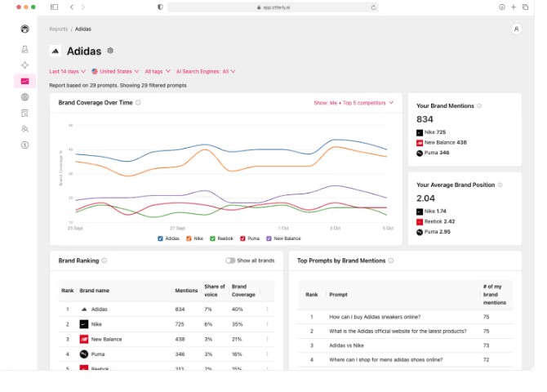The width and height of the screenshot is (547, 392).
Task: Open new browser tab plus icon
Action: tap(514, 7)
